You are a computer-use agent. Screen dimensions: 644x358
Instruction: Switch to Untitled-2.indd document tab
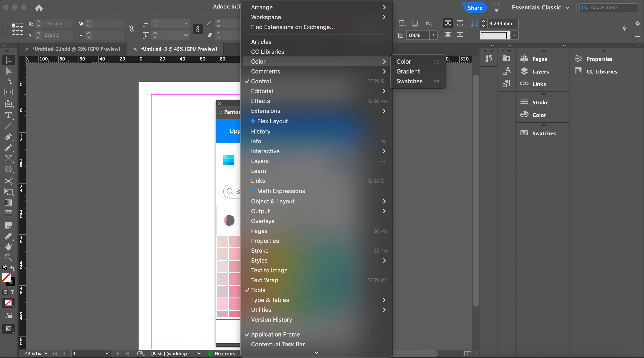pos(76,49)
